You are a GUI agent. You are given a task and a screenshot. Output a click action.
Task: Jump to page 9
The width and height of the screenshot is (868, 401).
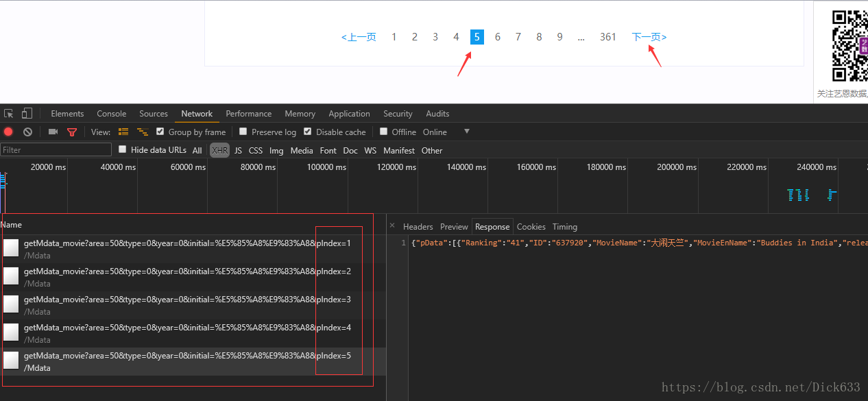click(x=560, y=37)
